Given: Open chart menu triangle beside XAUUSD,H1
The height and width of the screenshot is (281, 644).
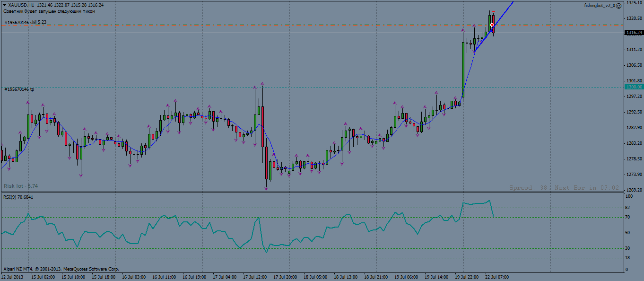Looking at the screenshot, I should click(4, 5).
